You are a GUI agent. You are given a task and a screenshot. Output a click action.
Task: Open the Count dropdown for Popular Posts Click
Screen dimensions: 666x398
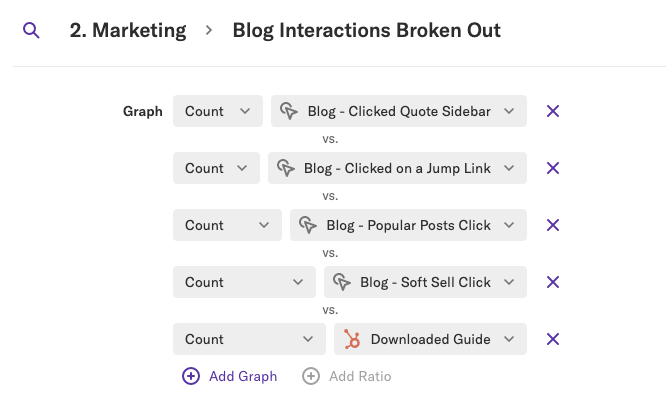click(x=227, y=225)
